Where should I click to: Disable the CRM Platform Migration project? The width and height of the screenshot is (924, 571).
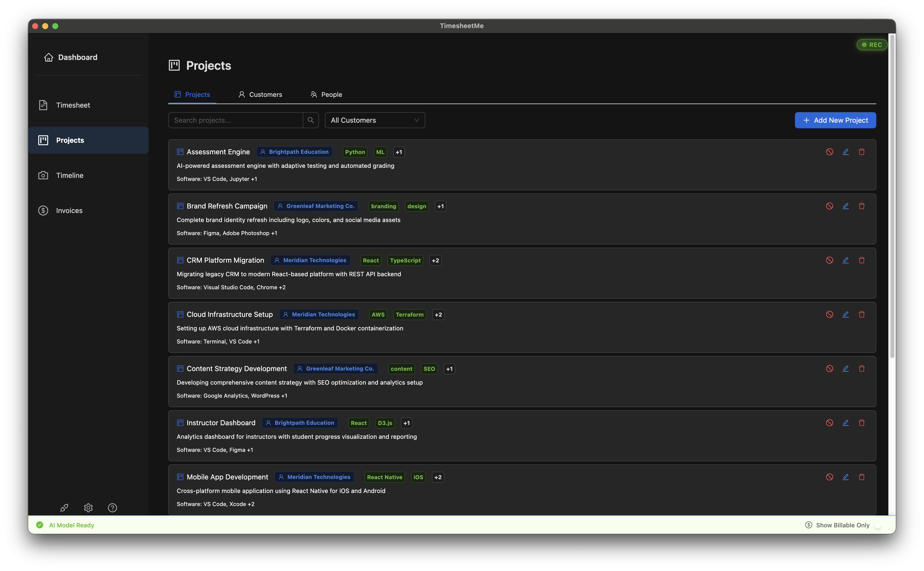(829, 260)
